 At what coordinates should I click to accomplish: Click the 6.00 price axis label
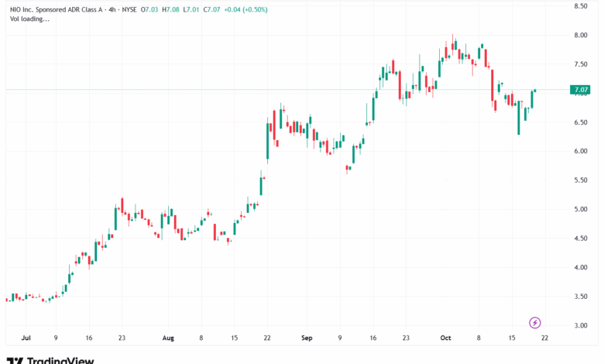point(581,151)
